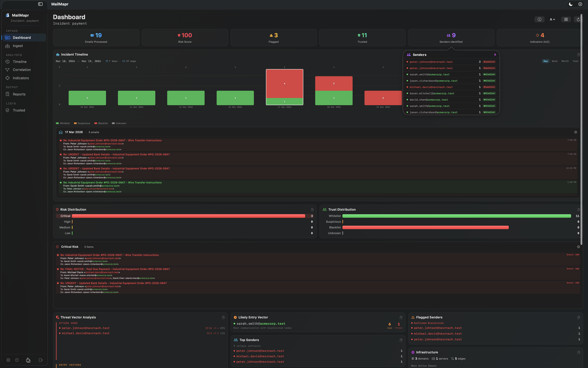Toggle dark mode with the moon icon
Viewport: 588px width, 368px height.
571,4
